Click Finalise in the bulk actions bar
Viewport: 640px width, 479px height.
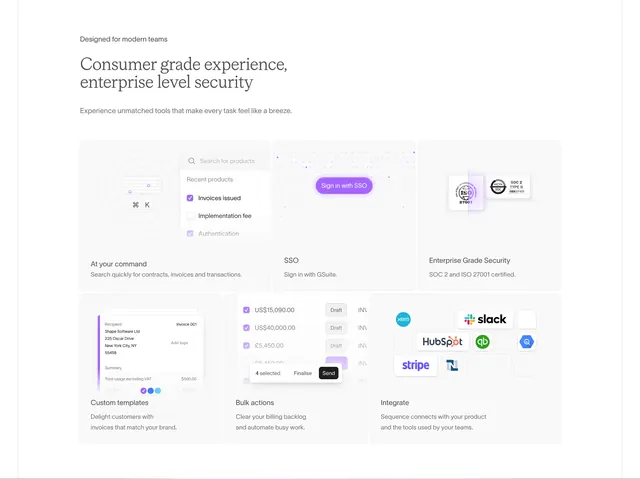[x=302, y=373]
